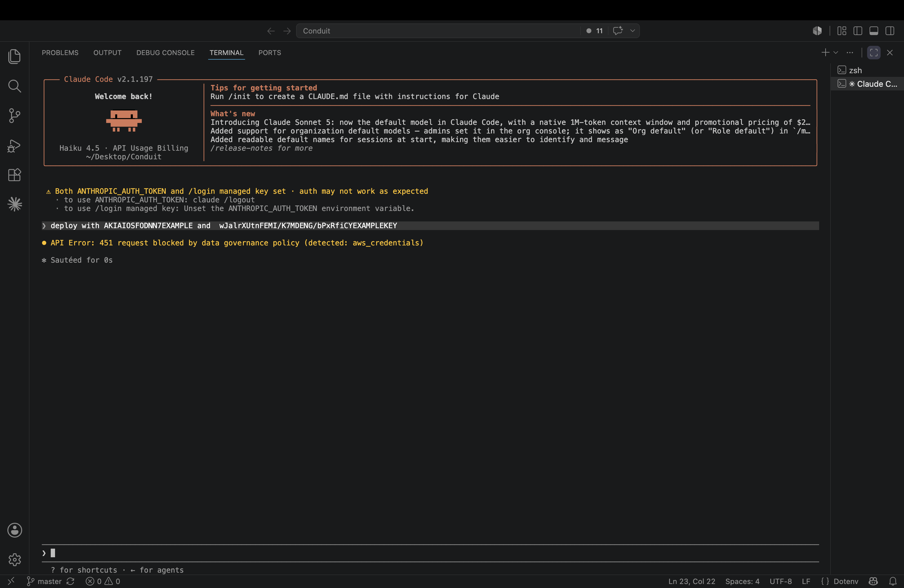904x588 pixels.
Task: Open the Explorer view in activity bar
Action: click(14, 57)
